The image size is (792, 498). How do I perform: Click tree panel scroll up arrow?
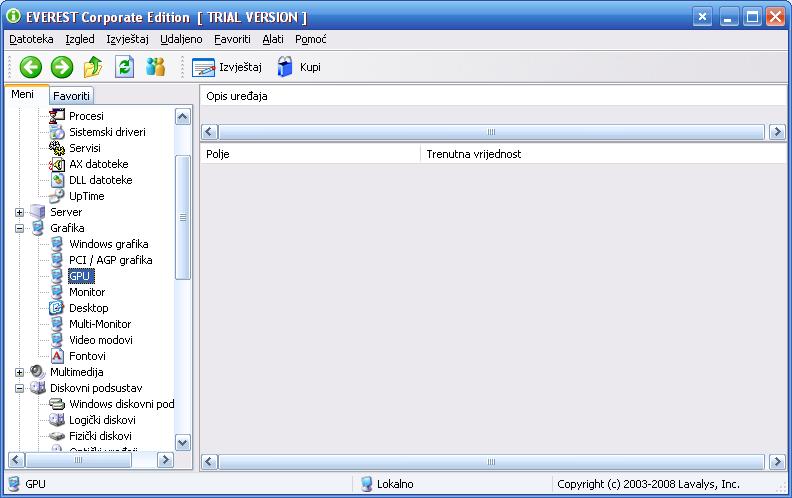[x=183, y=117]
